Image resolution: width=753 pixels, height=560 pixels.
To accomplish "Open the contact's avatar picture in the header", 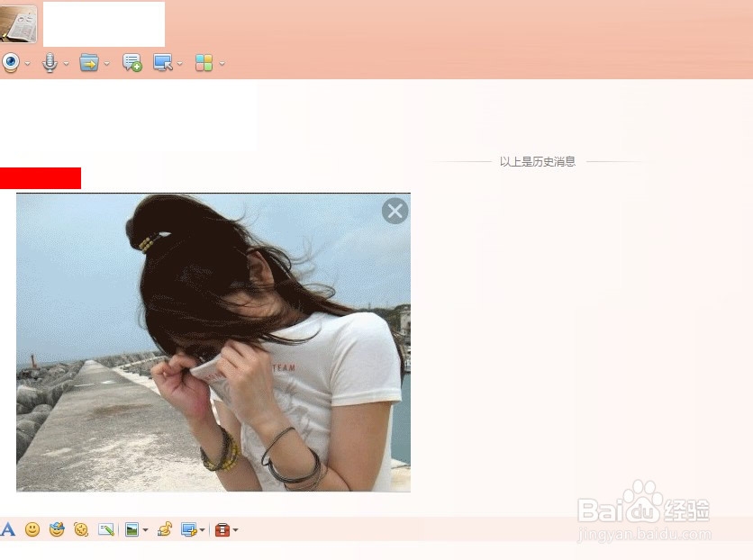I will click(18, 24).
